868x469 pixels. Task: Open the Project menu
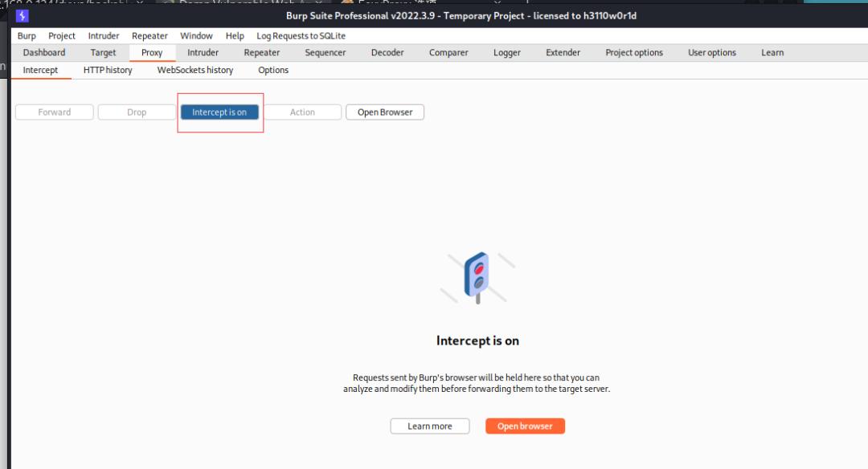pos(61,35)
